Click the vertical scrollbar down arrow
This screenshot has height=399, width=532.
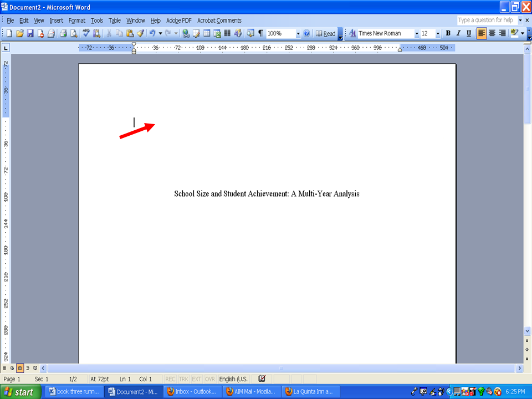pos(527,330)
